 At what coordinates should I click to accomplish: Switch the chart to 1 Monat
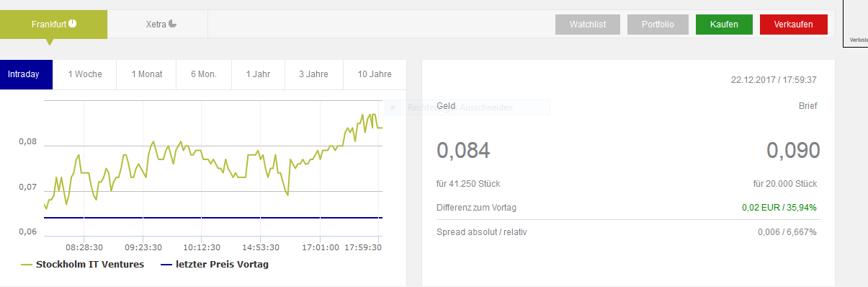pyautogui.click(x=147, y=74)
